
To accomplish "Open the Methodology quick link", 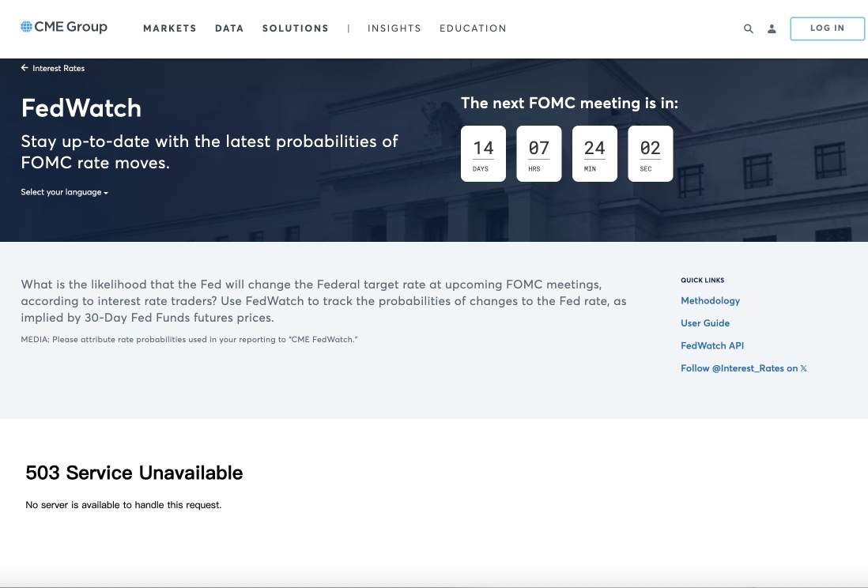I will coord(710,301).
